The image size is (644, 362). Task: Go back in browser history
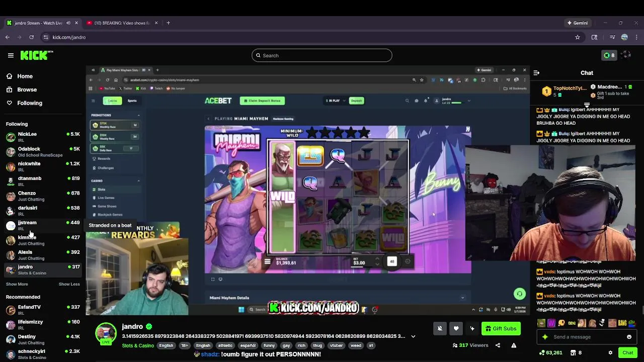pyautogui.click(x=8, y=37)
